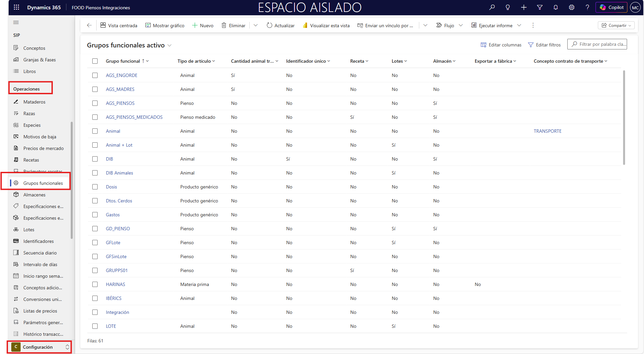Open the advanced find funnel icon
Image resolution: width=644 pixels, height=354 pixels.
540,7
